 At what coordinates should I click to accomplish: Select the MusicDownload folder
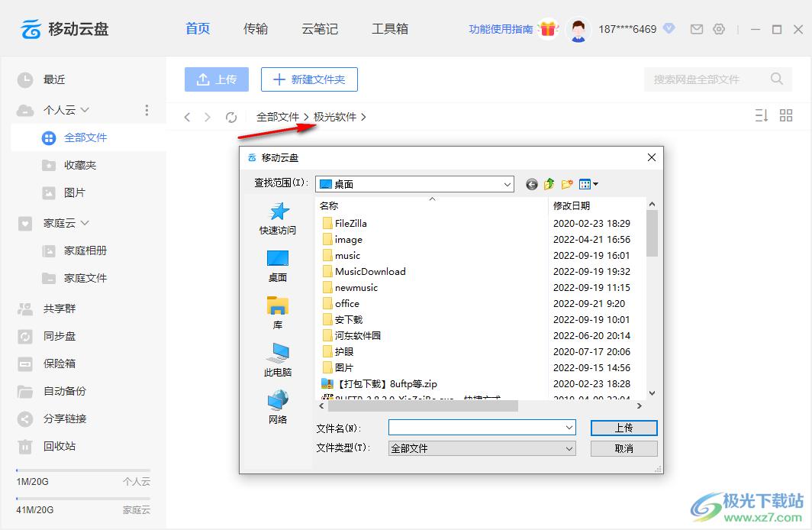pos(369,271)
